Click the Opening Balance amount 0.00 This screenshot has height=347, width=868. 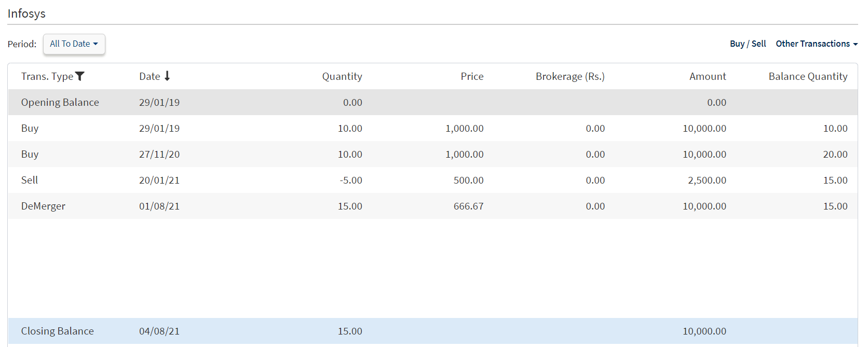(716, 102)
